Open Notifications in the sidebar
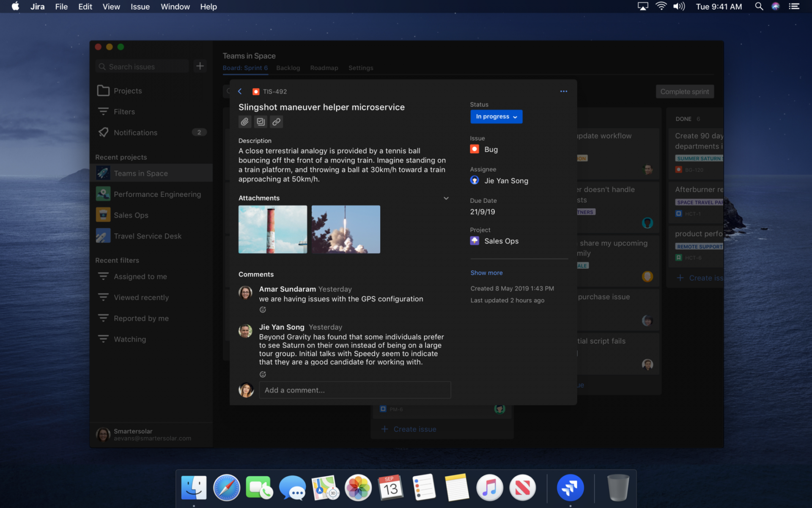Viewport: 812px width, 508px height. pyautogui.click(x=151, y=133)
